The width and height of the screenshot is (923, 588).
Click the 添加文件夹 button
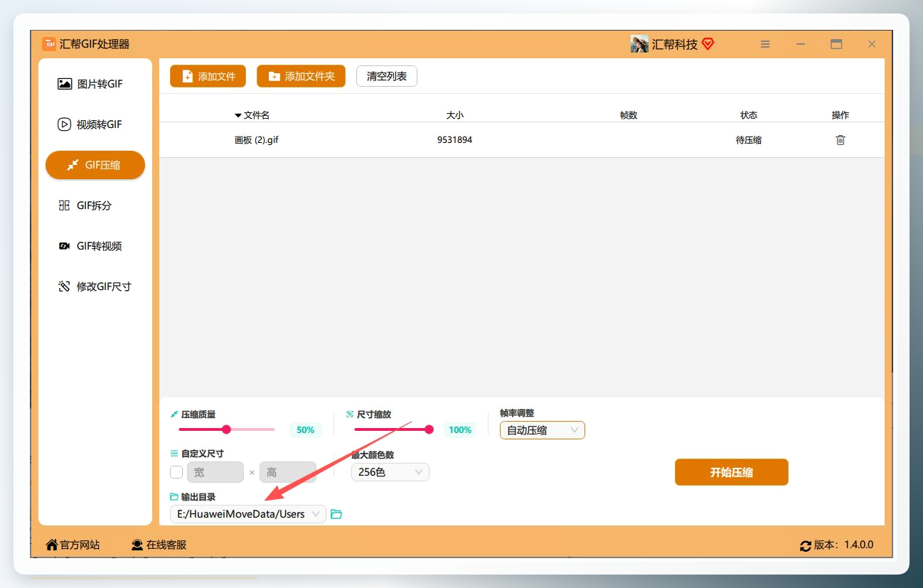(x=301, y=76)
